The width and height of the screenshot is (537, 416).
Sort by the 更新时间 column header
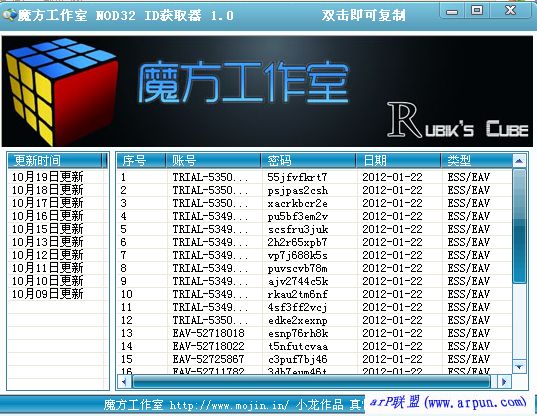pos(55,160)
